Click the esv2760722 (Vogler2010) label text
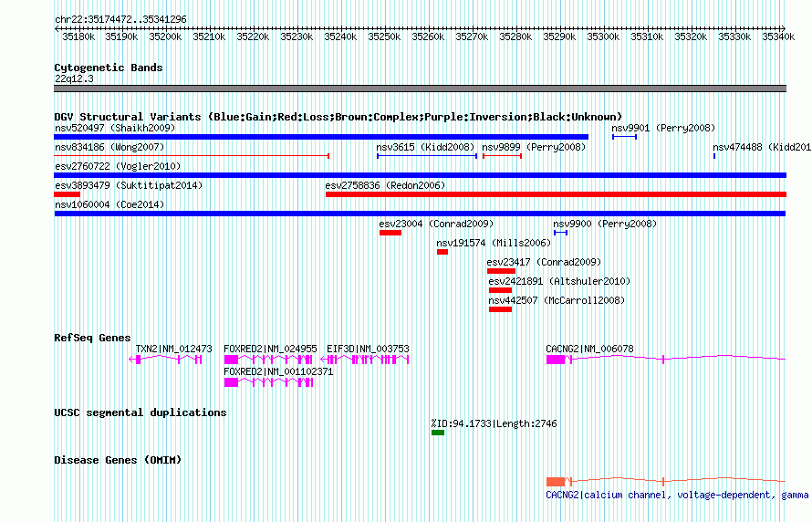This screenshot has height=522, width=812. pyautogui.click(x=118, y=166)
